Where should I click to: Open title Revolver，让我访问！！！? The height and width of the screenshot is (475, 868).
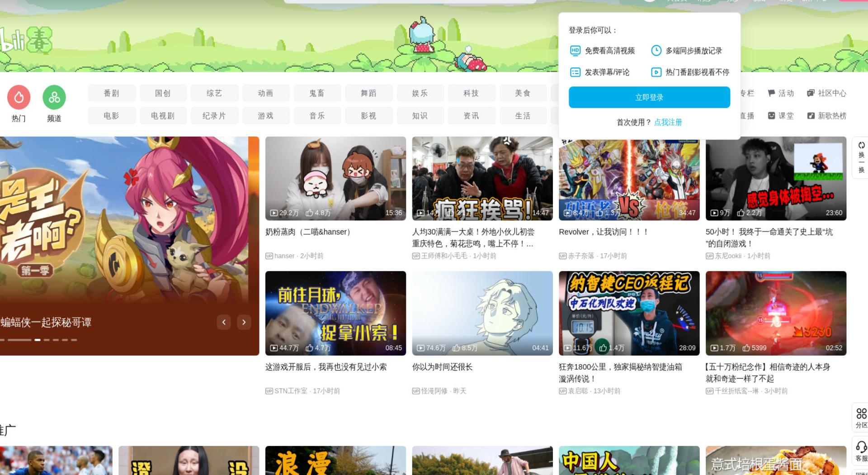tap(604, 232)
